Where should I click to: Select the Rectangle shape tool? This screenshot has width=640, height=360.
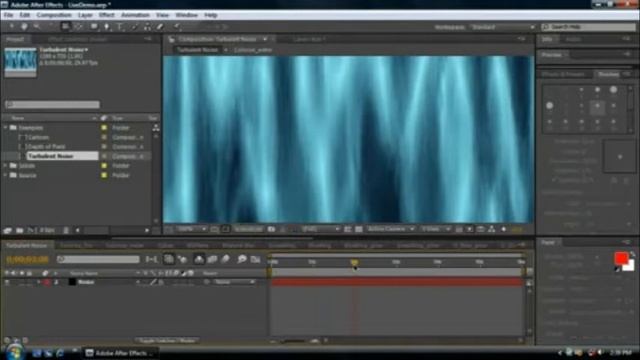(x=94, y=27)
